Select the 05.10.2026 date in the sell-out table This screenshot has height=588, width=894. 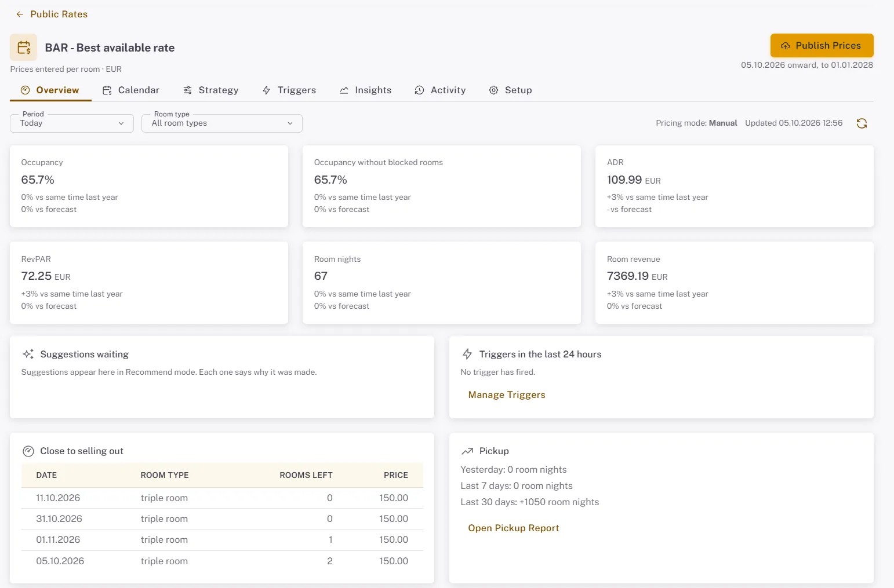[60, 561]
